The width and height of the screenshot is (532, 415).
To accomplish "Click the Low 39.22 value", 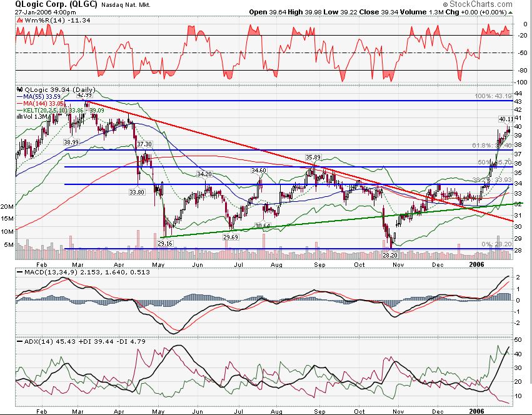I will (x=340, y=12).
